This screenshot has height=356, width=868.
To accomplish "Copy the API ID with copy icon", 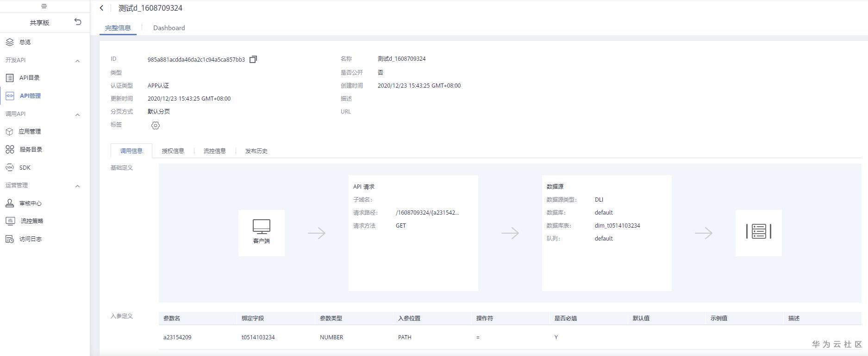I will (x=253, y=59).
